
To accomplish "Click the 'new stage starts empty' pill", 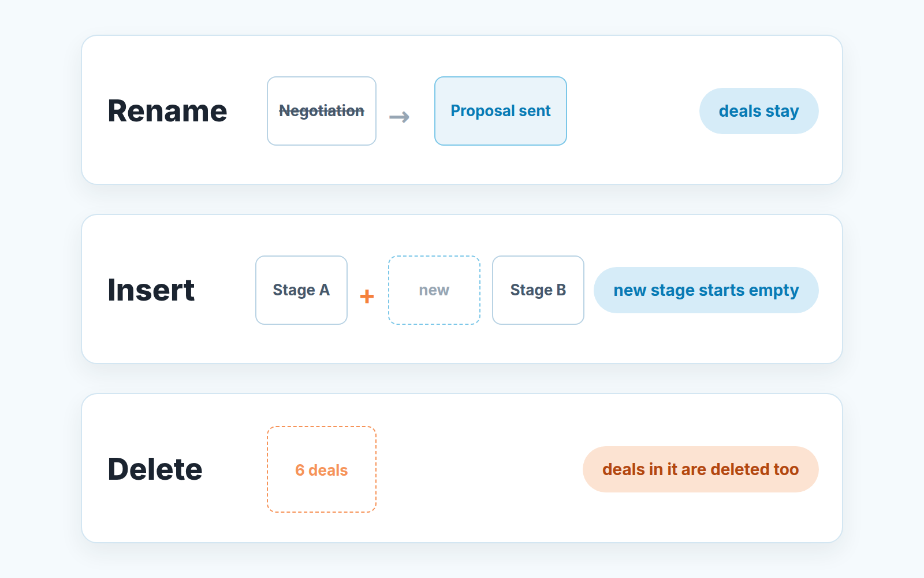I will [706, 290].
